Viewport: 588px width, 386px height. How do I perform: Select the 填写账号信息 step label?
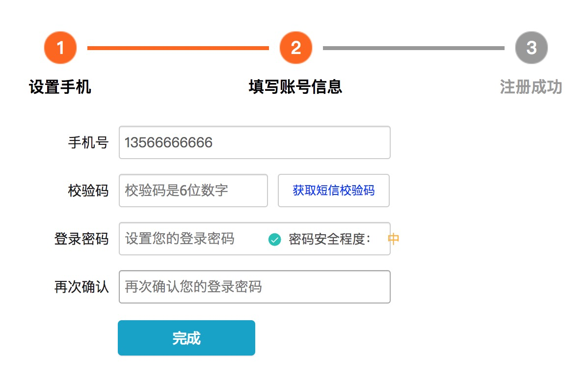[295, 87]
